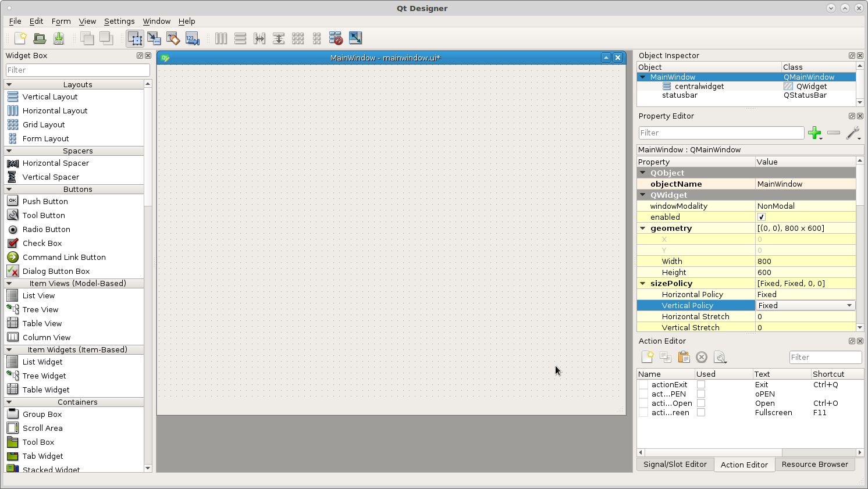Click the Break Layout toolbar icon
868x489 pixels.
336,38
